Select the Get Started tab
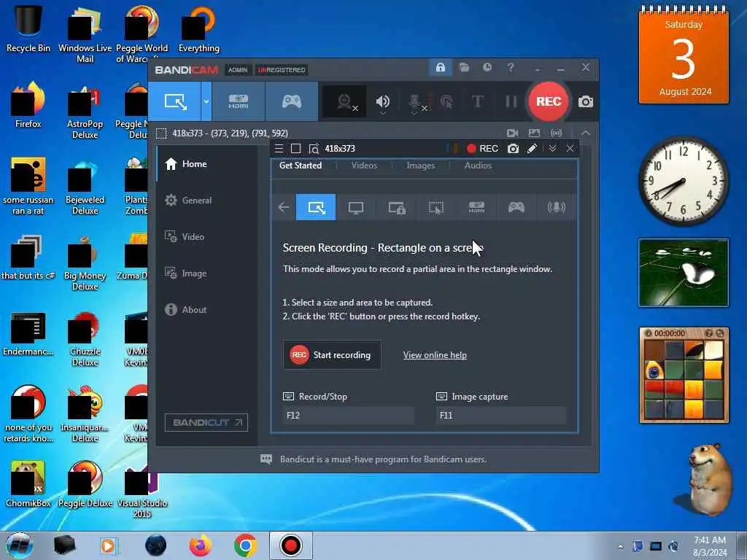This screenshot has height=560, width=747. pyautogui.click(x=300, y=166)
